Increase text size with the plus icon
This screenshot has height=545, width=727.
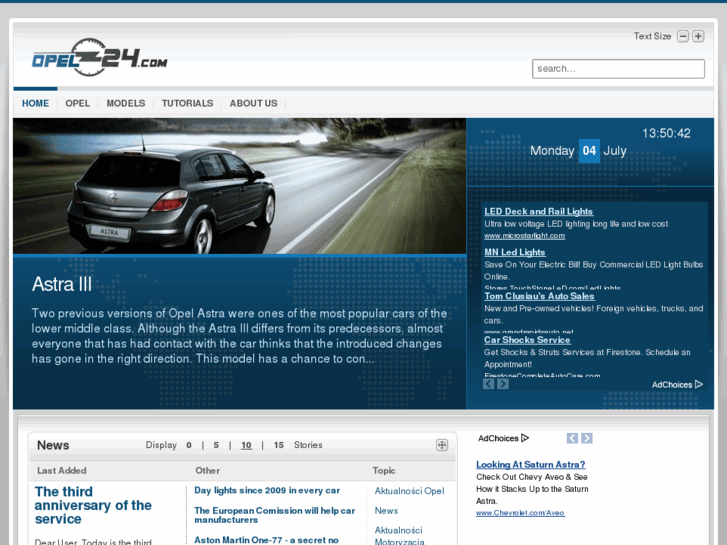[698, 36]
